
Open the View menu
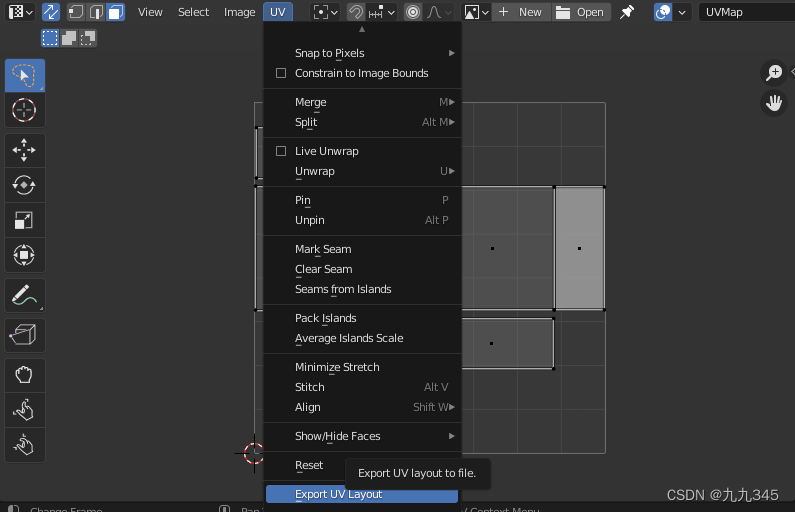coord(150,12)
